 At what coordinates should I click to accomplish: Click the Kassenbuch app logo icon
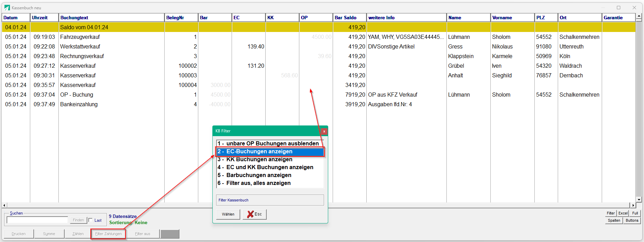(7, 8)
